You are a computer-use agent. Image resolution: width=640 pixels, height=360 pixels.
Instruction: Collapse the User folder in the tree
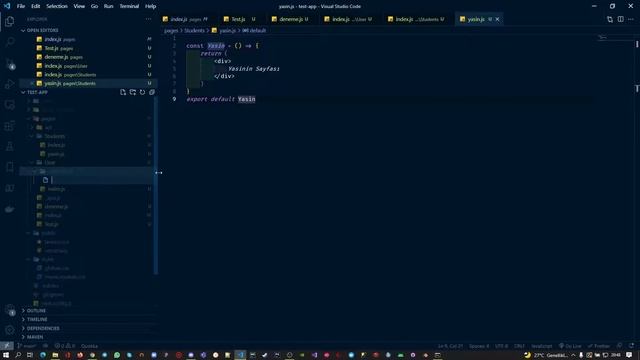50,162
